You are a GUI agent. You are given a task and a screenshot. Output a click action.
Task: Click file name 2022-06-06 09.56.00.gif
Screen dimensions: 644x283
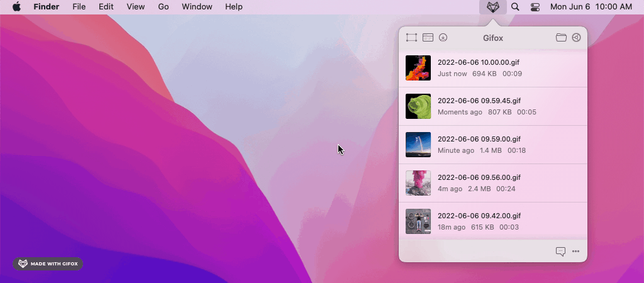tap(479, 177)
